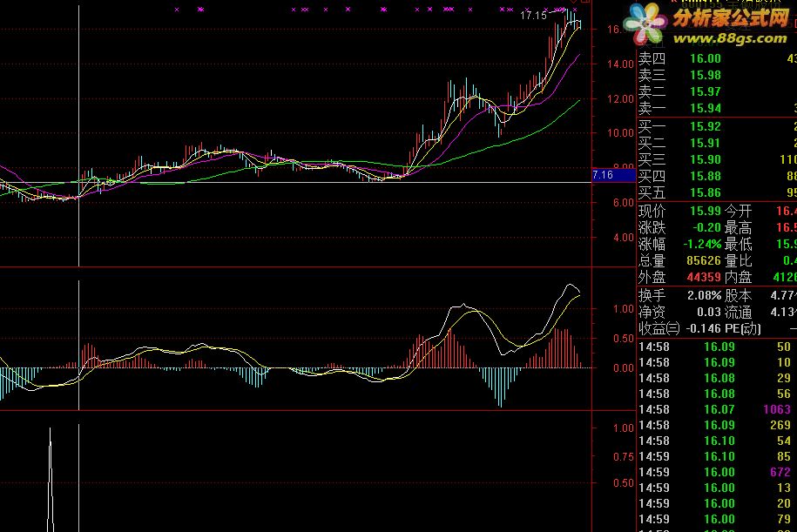This screenshot has height=532, width=797.
Task: Select the 14:58 trade at 16.08 volume 56
Action: click(x=714, y=394)
